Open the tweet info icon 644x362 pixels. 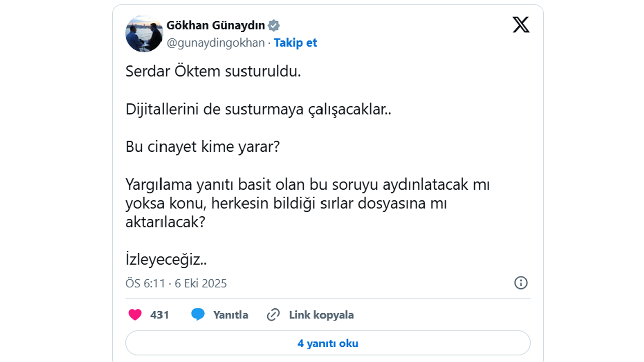point(521,283)
